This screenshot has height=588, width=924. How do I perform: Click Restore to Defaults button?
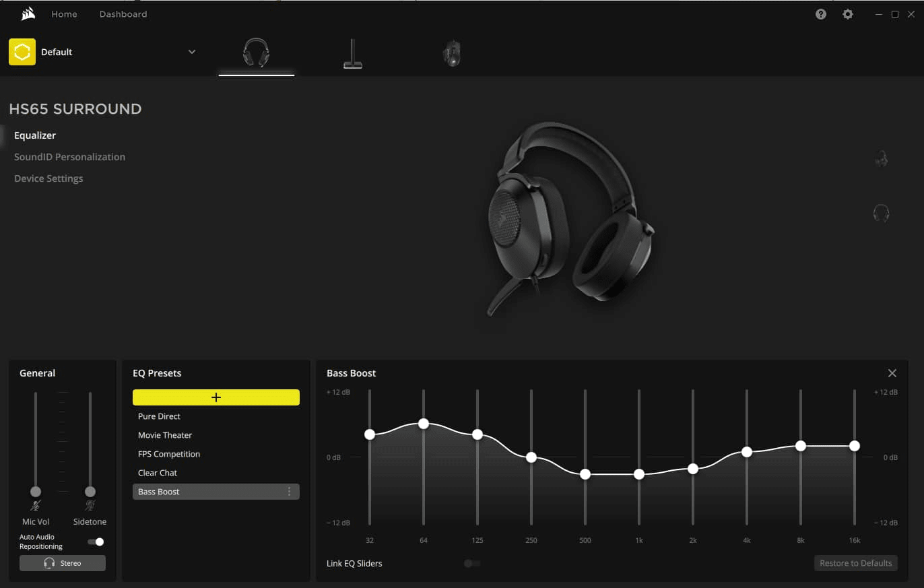pos(855,563)
